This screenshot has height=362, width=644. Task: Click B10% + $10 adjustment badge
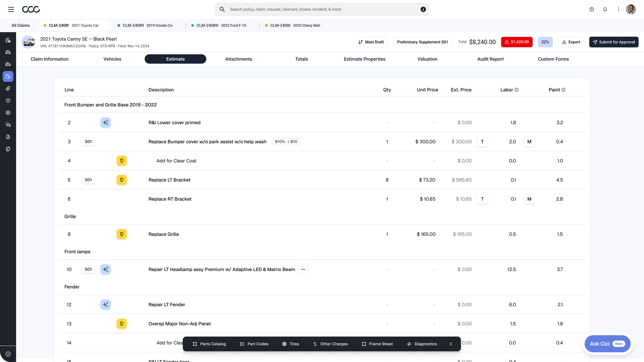tap(286, 142)
